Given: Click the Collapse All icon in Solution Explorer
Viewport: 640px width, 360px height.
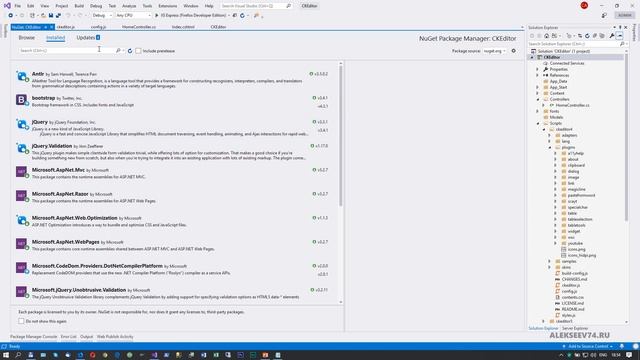Looking at the screenshot, I should [595, 36].
